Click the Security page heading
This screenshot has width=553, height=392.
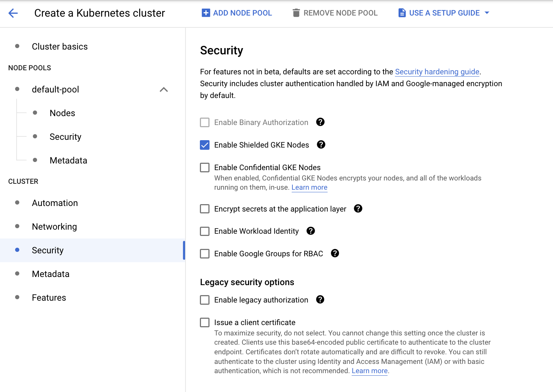pos(221,50)
